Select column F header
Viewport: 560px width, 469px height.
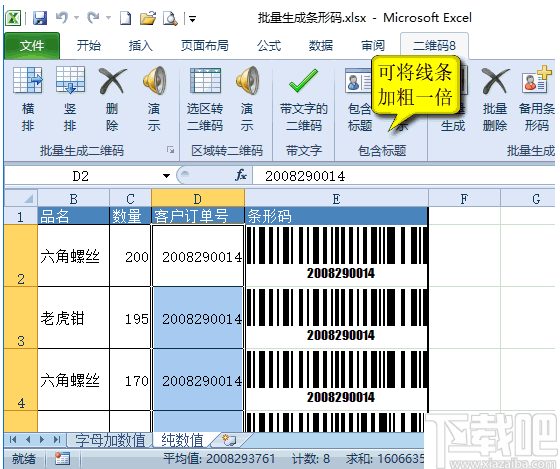[464, 198]
